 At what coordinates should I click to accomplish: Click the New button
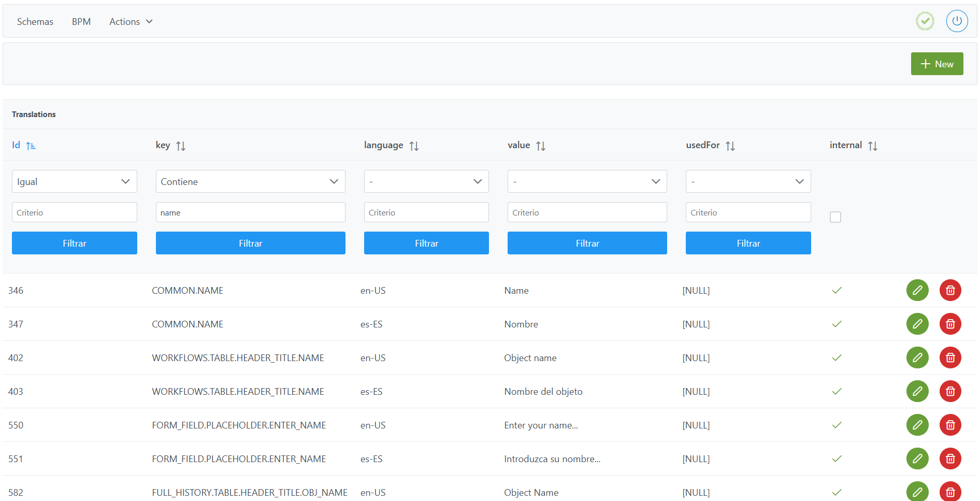click(936, 64)
